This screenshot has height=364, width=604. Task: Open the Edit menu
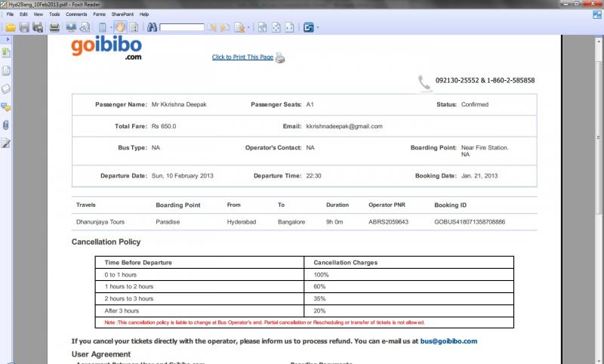[23, 14]
